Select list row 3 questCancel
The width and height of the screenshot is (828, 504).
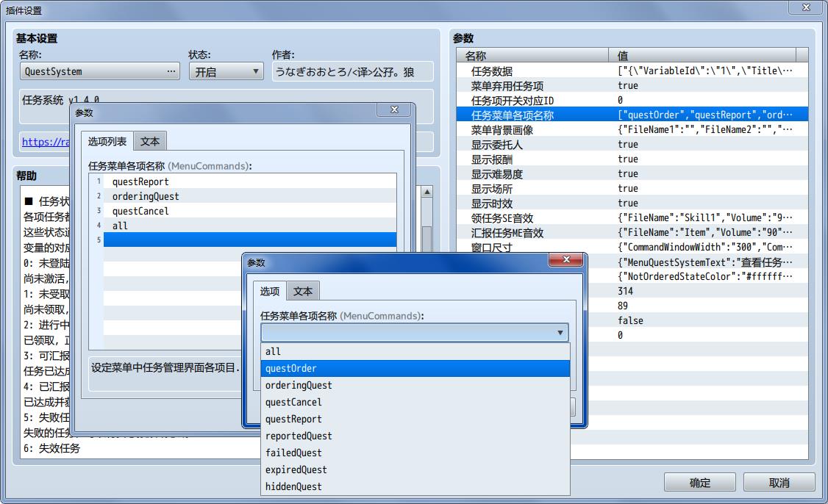click(x=250, y=211)
